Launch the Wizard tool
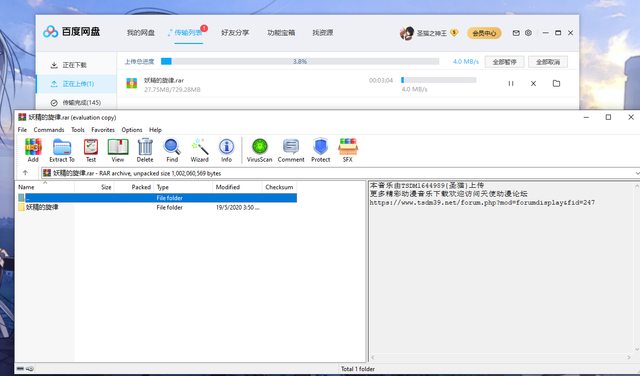 (200, 150)
